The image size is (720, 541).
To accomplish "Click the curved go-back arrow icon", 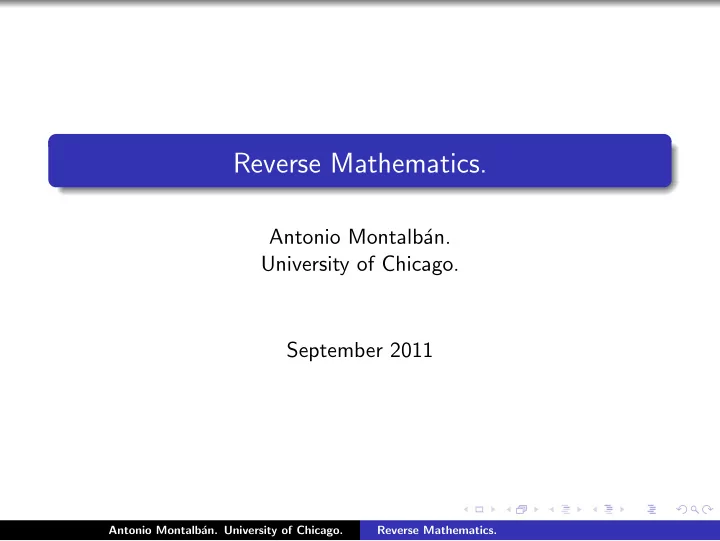I will 682,509.
